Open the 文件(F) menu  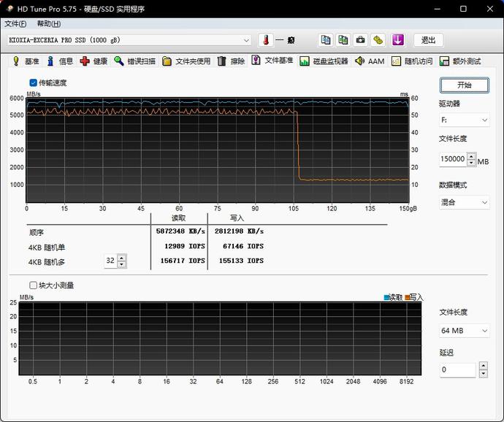click(15, 24)
